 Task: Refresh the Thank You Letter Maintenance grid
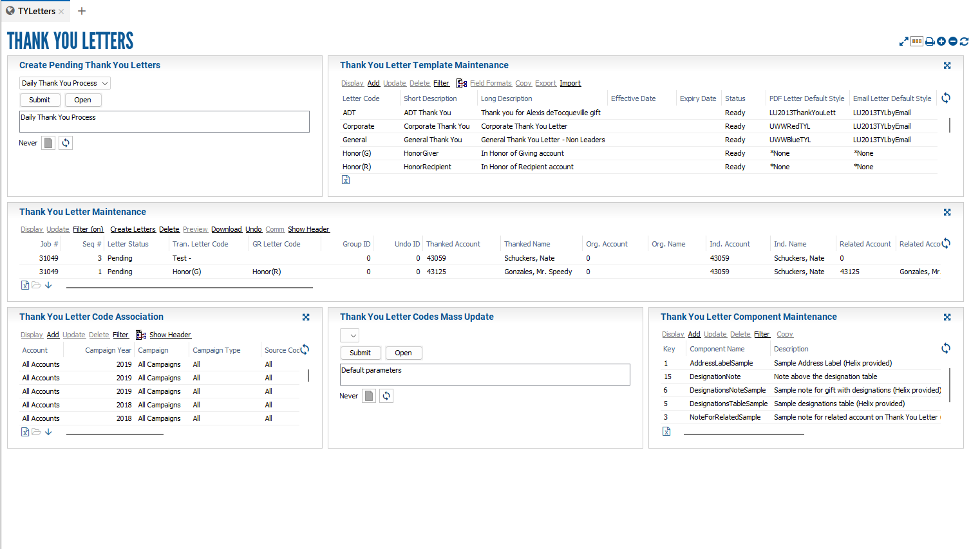tap(946, 243)
